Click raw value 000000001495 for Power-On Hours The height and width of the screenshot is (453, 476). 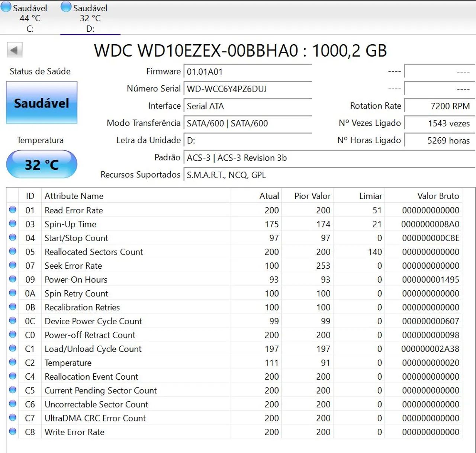click(431, 280)
